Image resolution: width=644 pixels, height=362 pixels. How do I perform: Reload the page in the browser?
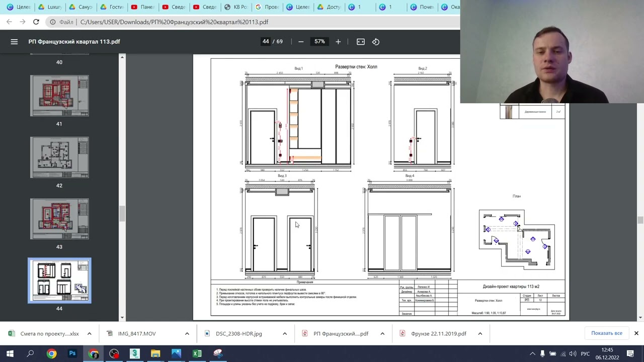click(36, 22)
